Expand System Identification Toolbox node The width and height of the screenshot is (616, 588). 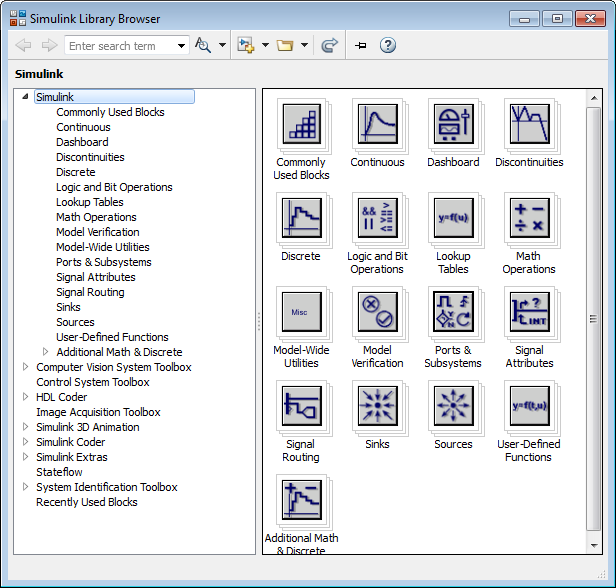tap(26, 487)
